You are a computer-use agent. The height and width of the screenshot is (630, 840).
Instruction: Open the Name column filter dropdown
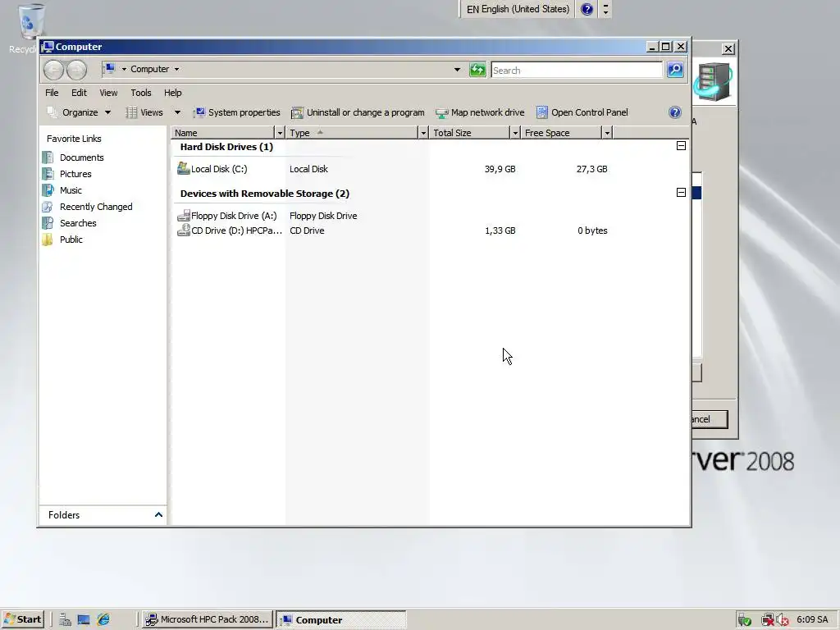point(280,133)
